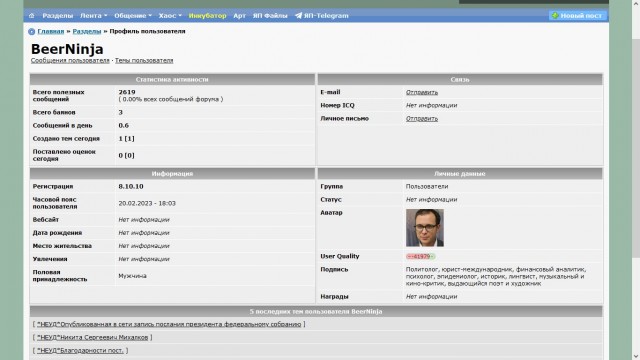Click the Информация section header
Screen dimensions: 640x360
(x=172, y=173)
